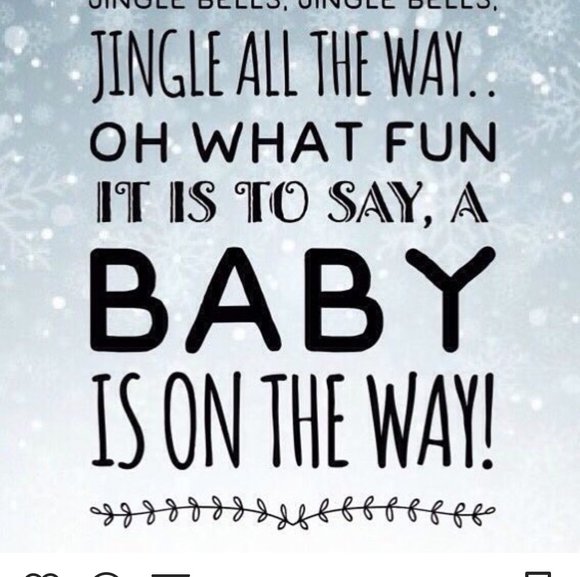Click the word 'ALL' in jingle line
The image size is (580, 577).
click(x=267, y=63)
